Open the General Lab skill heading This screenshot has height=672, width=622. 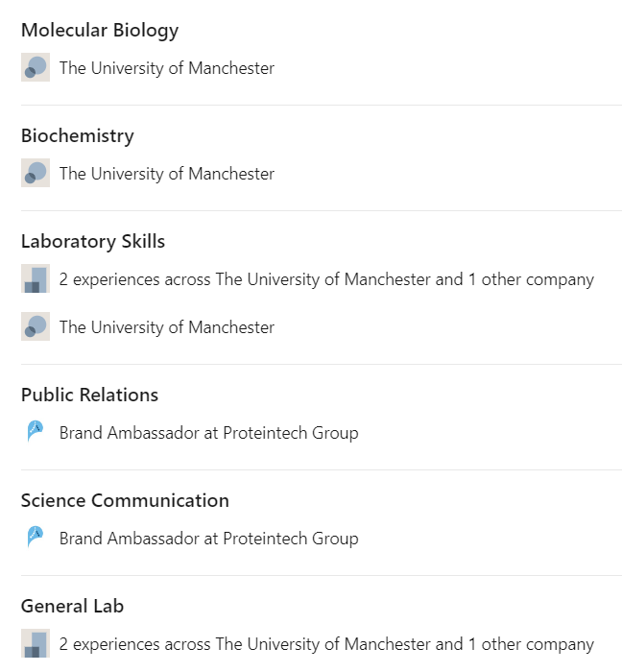72,606
